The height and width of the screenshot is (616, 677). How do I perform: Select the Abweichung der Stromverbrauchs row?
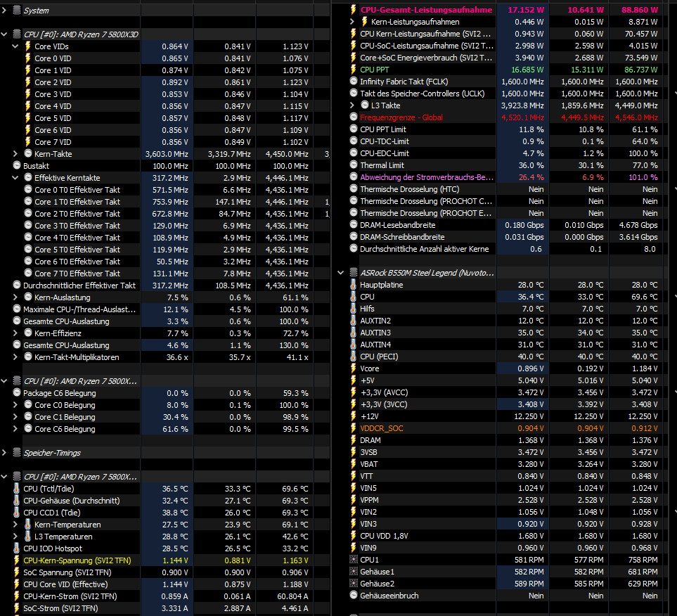pos(505,177)
